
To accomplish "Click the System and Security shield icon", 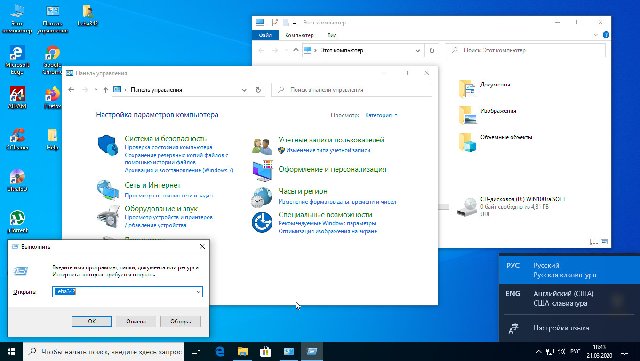I will (x=108, y=145).
